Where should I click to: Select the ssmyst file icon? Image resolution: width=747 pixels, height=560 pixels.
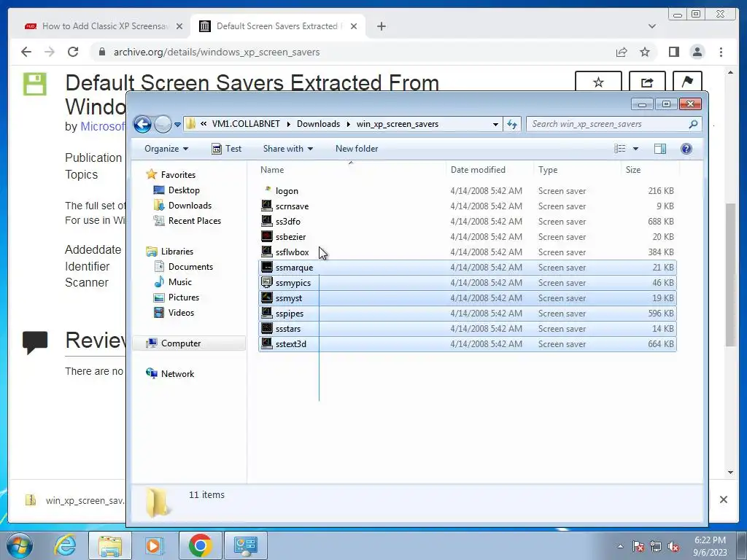[267, 298]
